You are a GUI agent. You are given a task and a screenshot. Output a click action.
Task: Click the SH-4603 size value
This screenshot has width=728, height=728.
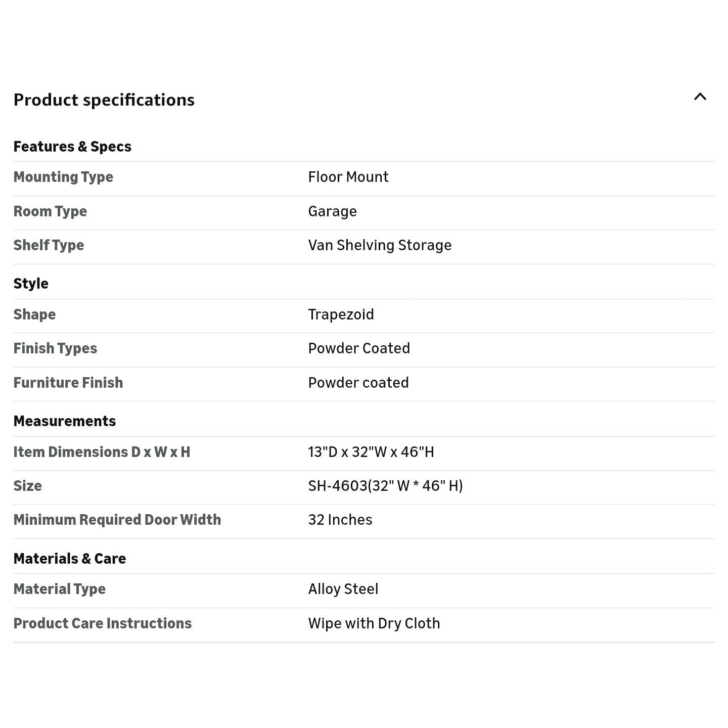pyautogui.click(x=385, y=486)
